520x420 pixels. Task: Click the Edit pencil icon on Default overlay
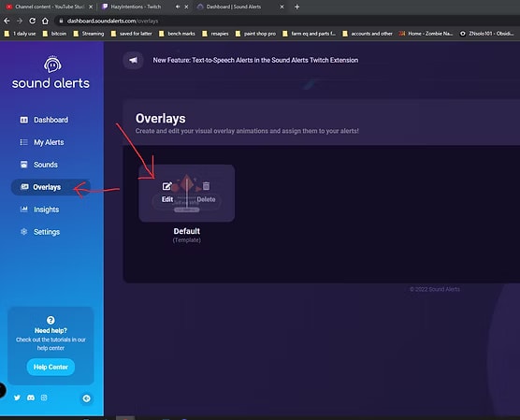coord(166,186)
